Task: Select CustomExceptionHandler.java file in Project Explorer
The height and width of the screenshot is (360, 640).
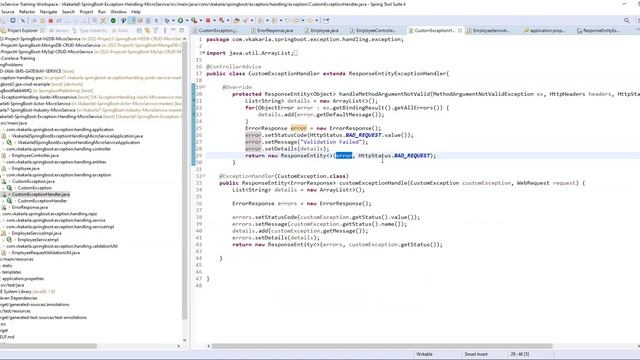Action: pyautogui.click(x=40, y=194)
